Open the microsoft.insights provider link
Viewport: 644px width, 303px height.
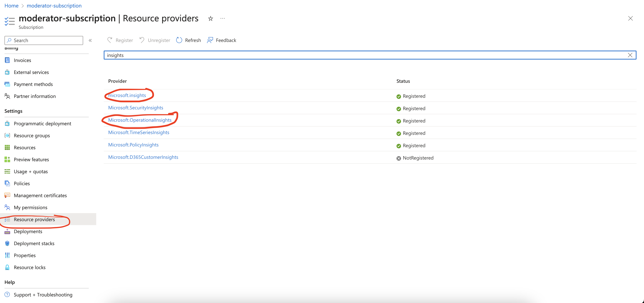tap(127, 95)
